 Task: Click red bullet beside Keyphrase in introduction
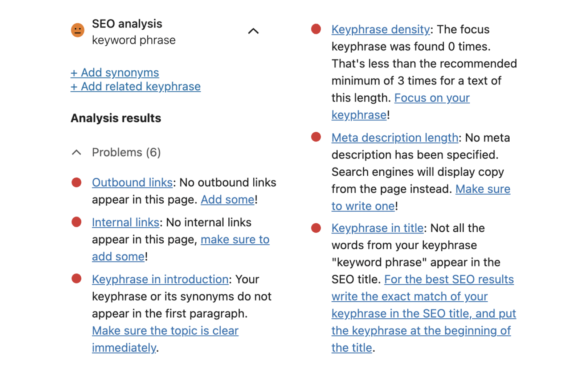point(77,278)
